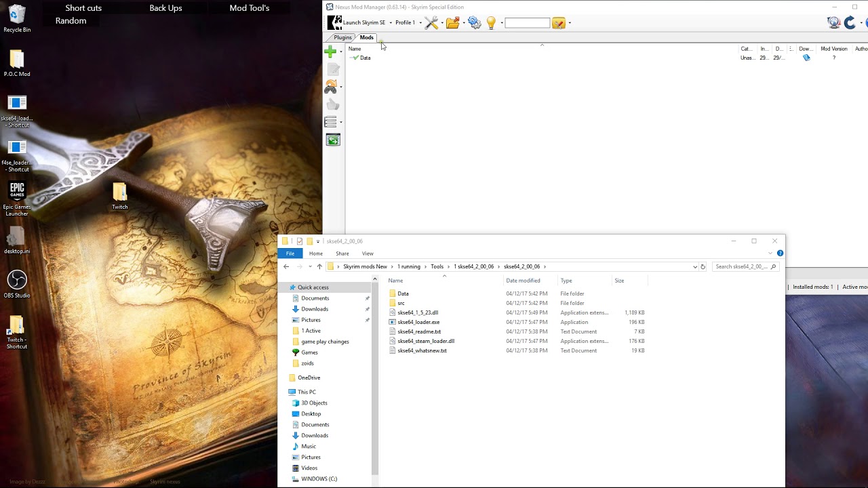This screenshot has width=868, height=488.
Task: Click the thumbs up endorse icon
Action: (x=332, y=104)
